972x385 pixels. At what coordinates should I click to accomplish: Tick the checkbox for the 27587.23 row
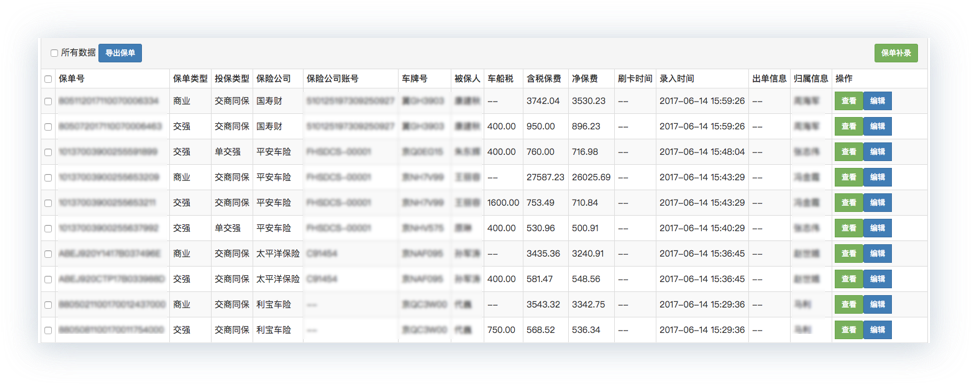pos(48,177)
